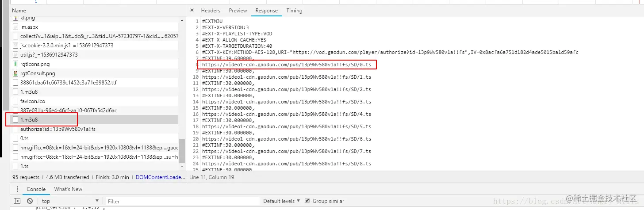The image size is (644, 210).
Task: Click the SD/8.ts URL line
Action: coord(286,164)
